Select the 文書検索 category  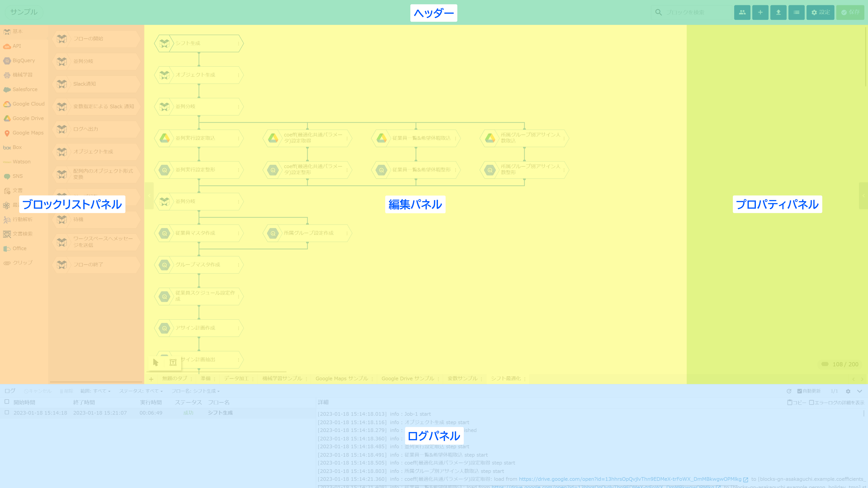tap(24, 234)
